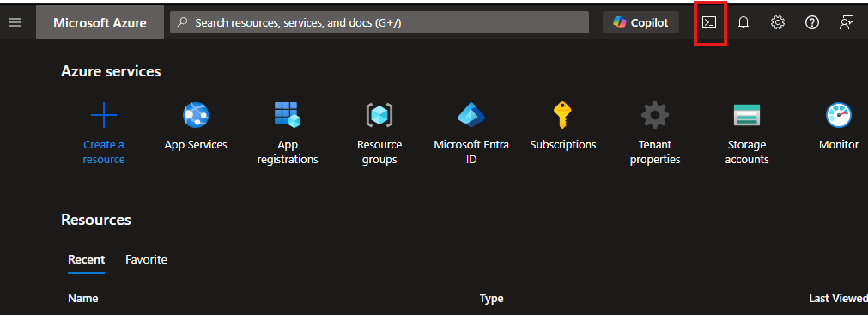This screenshot has height=315, width=868.
Task: Open App Services globe icon
Action: point(196,116)
